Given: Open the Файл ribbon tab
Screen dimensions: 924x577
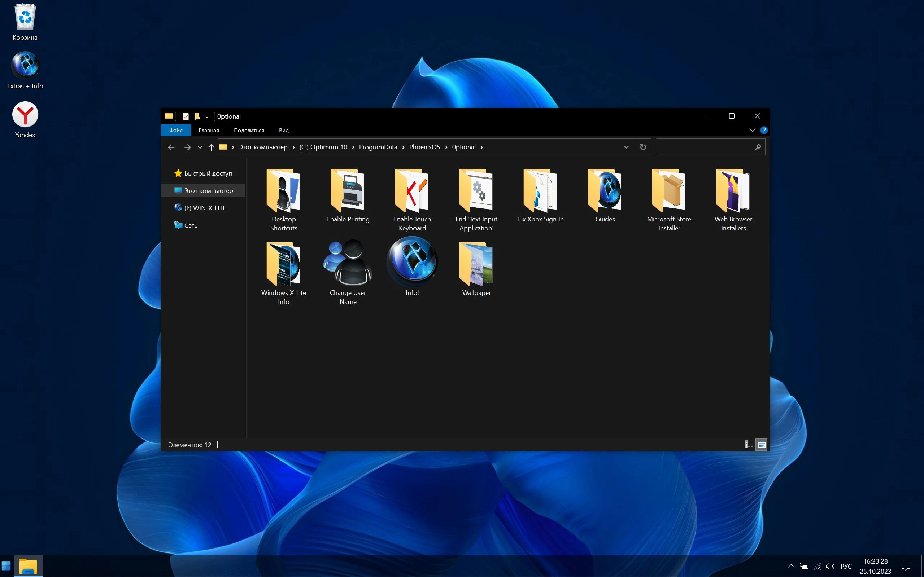Looking at the screenshot, I should (x=176, y=131).
